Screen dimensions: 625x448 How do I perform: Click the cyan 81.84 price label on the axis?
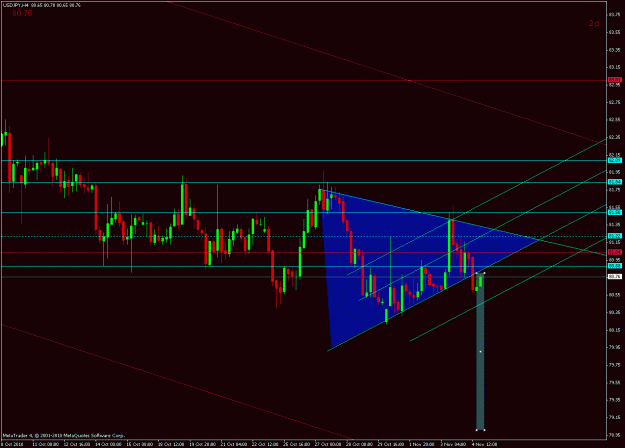tap(615, 182)
